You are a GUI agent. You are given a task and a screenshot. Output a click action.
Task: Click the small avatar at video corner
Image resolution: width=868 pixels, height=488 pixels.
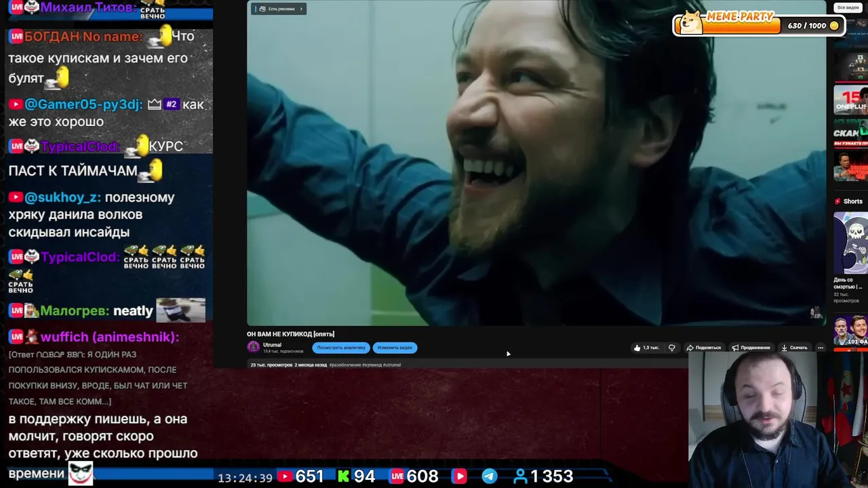pos(816,312)
